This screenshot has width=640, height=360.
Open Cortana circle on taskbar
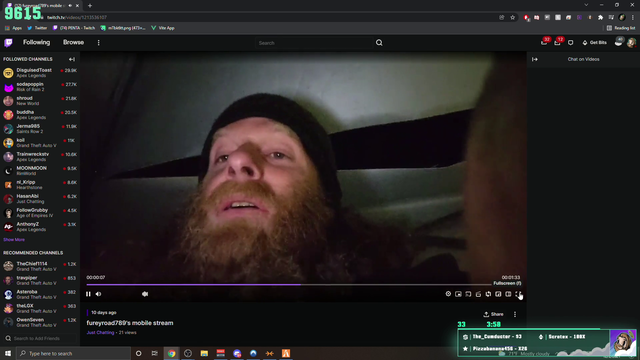(x=138, y=353)
